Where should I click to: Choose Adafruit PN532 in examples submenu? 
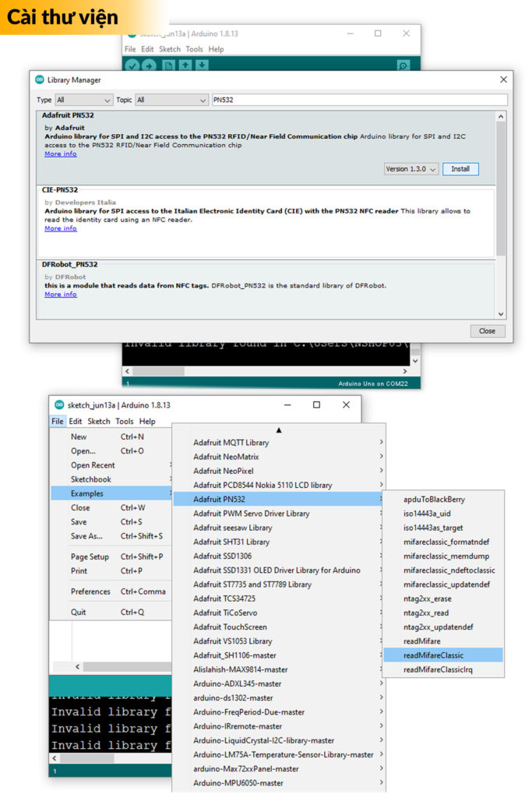click(220, 500)
